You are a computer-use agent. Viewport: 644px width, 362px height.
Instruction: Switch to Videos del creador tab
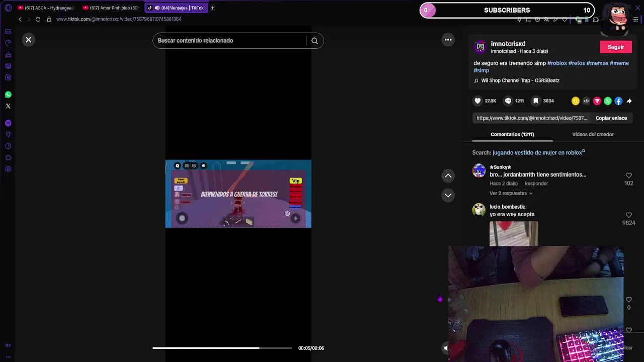tap(593, 134)
